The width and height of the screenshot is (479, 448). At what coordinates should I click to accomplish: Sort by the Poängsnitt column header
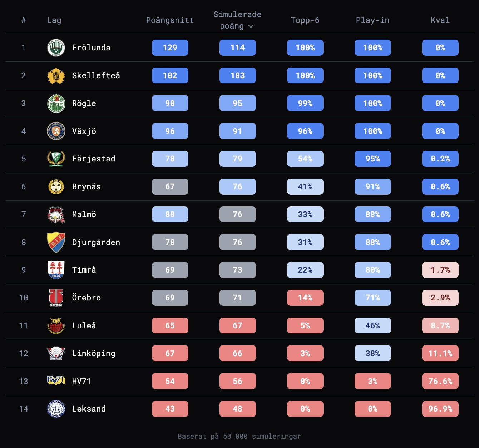170,20
